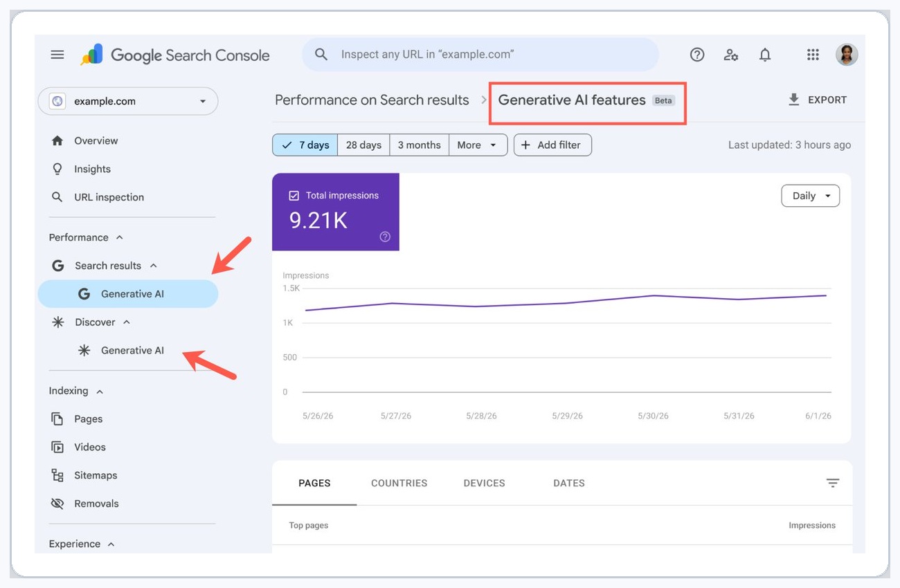Click the 5/29/26 date axis label
Image resolution: width=900 pixels, height=588 pixels.
[567, 416]
